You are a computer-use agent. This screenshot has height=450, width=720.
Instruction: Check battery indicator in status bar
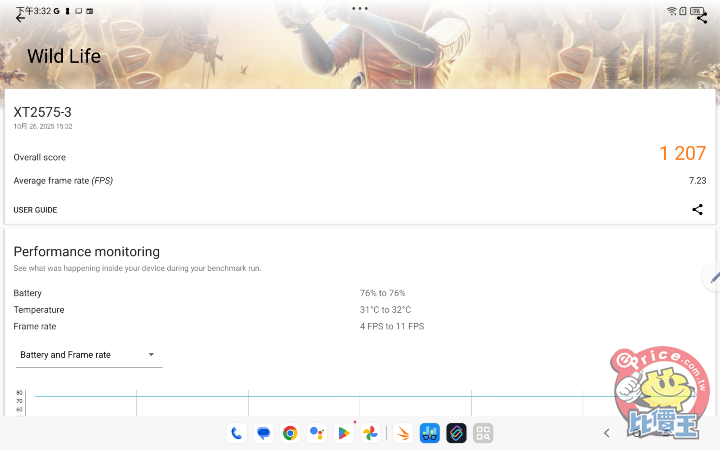click(697, 11)
